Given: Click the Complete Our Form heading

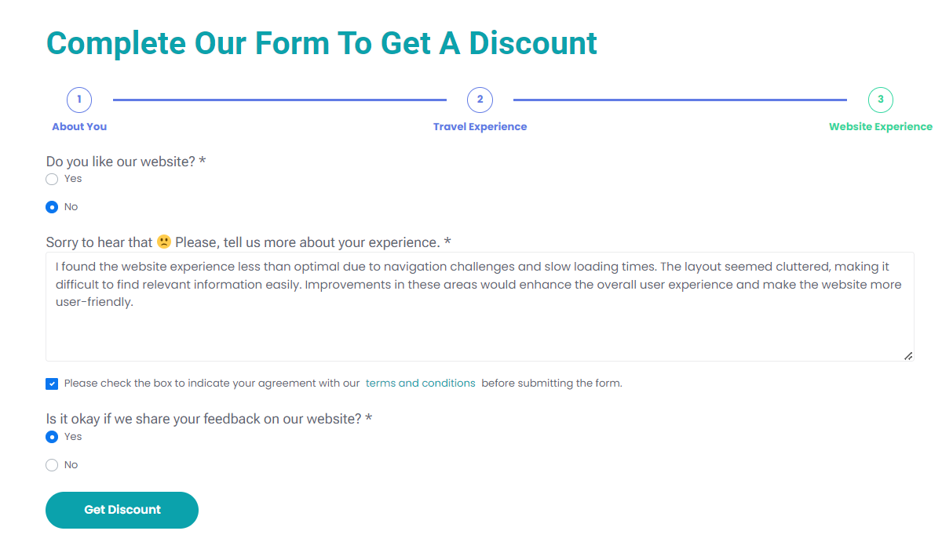Looking at the screenshot, I should pos(321,43).
